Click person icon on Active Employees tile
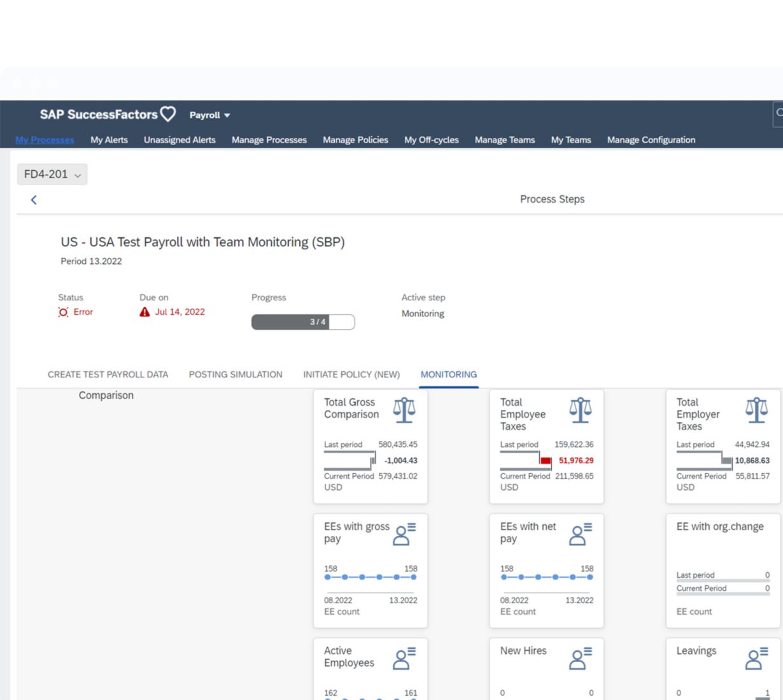This screenshot has width=783, height=700. click(x=404, y=659)
